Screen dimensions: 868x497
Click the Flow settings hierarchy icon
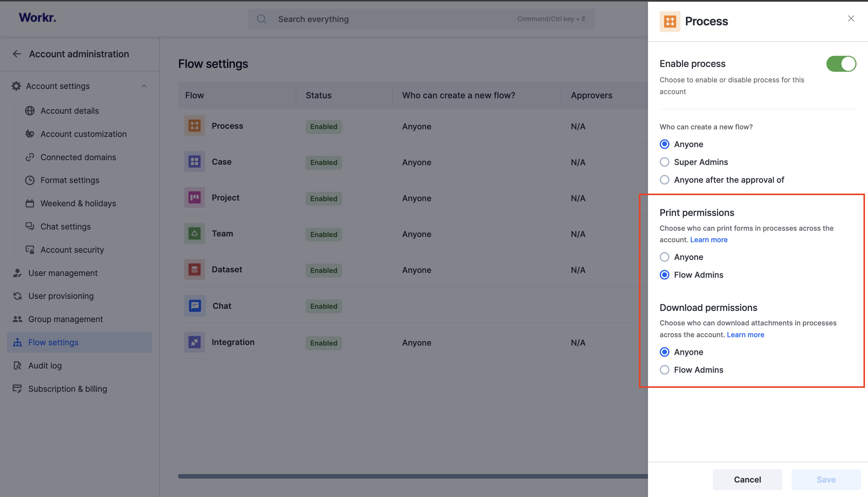pyautogui.click(x=17, y=342)
